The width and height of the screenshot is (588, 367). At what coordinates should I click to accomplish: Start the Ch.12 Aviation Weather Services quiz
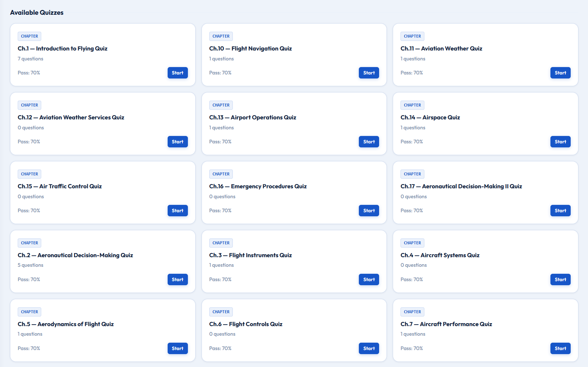click(177, 142)
